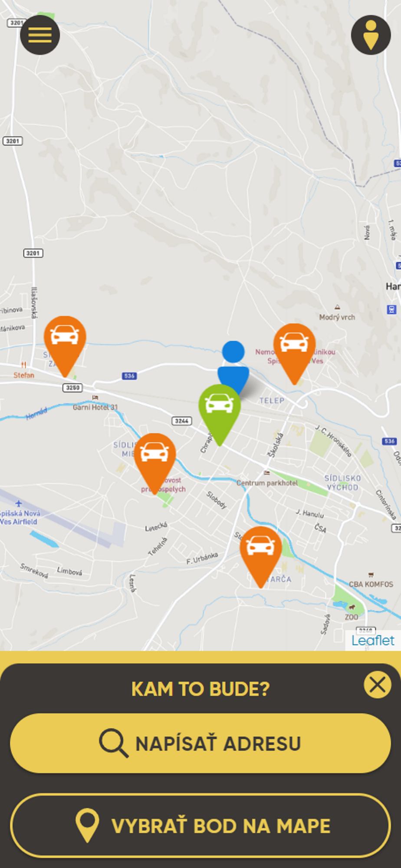Click the map pin icon in lower button
Viewport: 401px width, 868px height.
[87, 825]
